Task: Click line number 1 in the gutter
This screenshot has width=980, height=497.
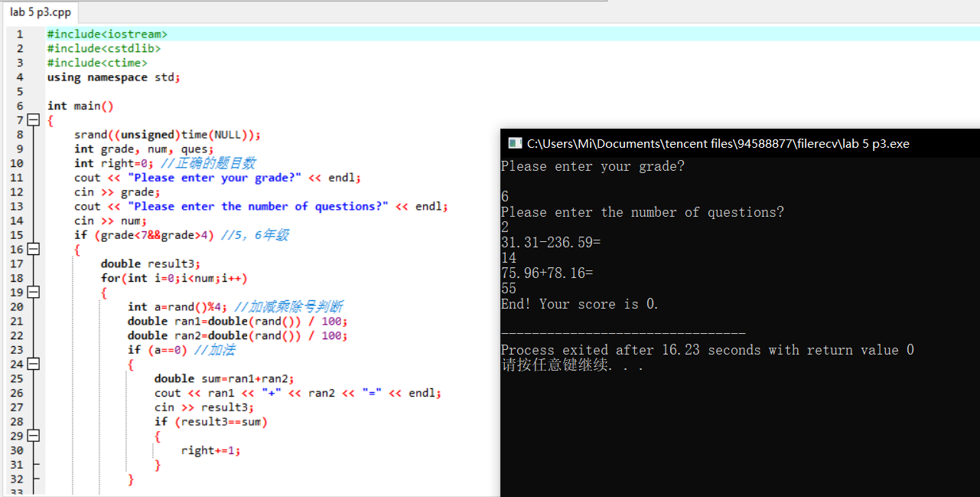Action: (x=19, y=34)
